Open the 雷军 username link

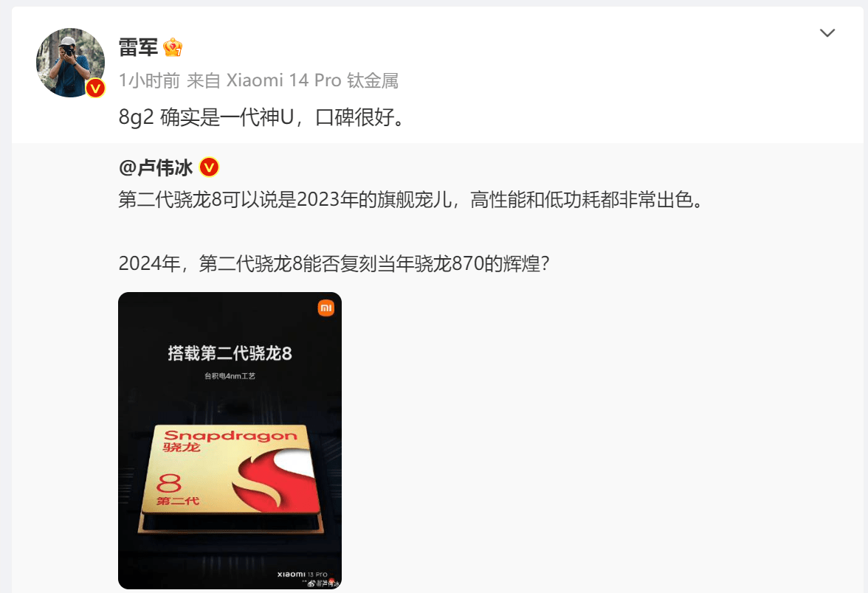pos(139,47)
